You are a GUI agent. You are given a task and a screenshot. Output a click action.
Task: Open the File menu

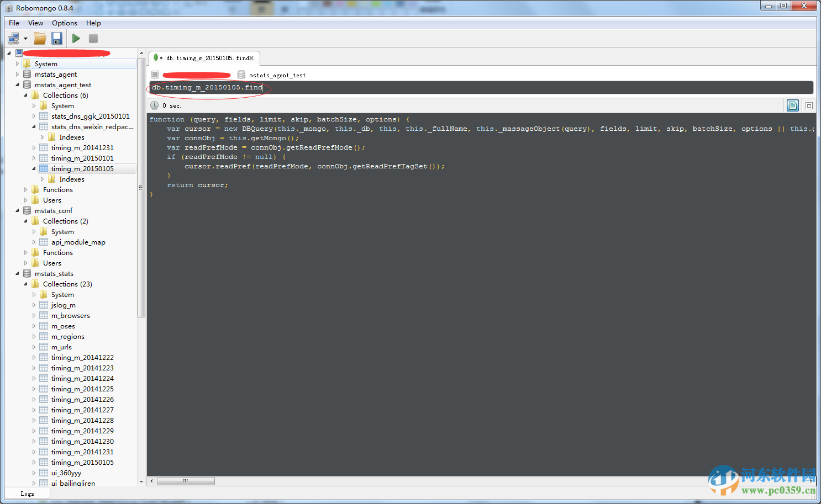14,23
